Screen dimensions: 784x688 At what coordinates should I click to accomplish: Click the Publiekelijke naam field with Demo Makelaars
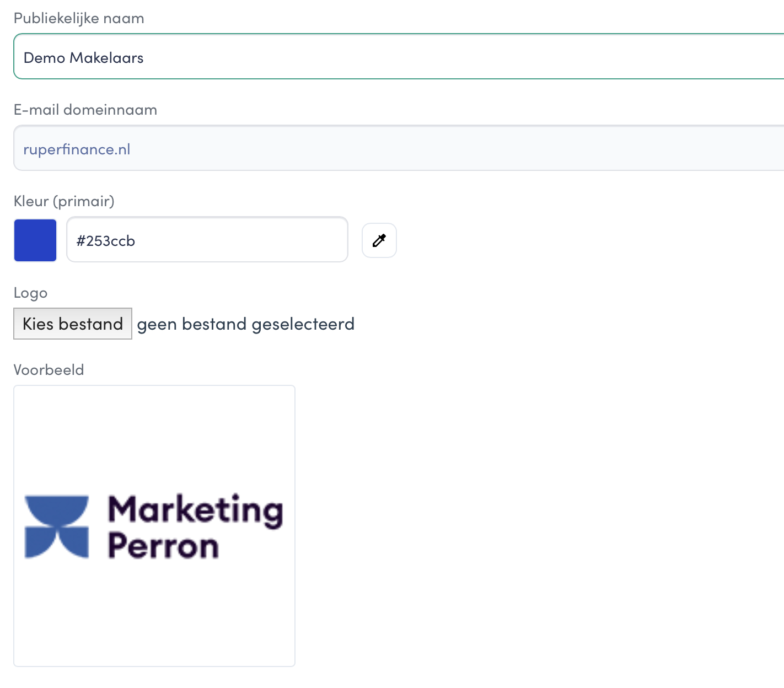click(x=399, y=56)
